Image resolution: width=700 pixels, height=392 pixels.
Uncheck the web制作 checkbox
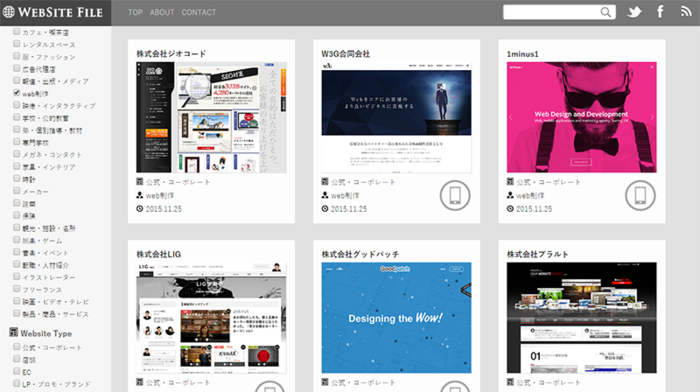coord(17,93)
